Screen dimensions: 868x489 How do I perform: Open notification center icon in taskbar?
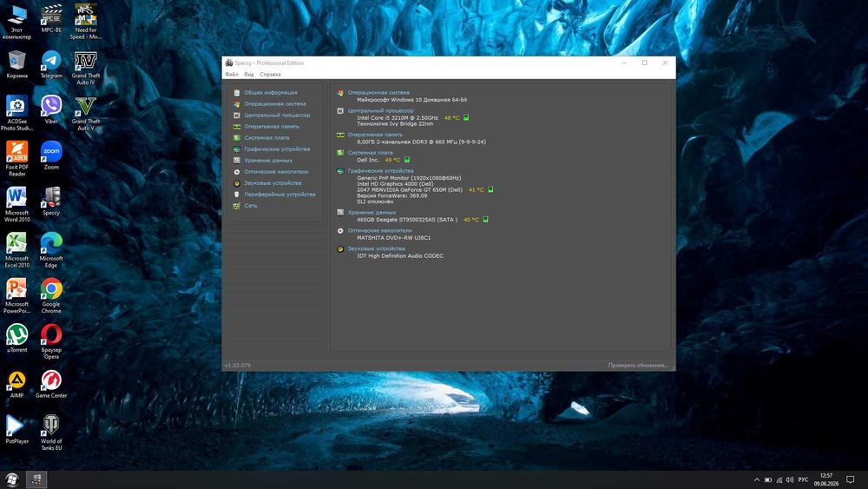pyautogui.click(x=851, y=479)
